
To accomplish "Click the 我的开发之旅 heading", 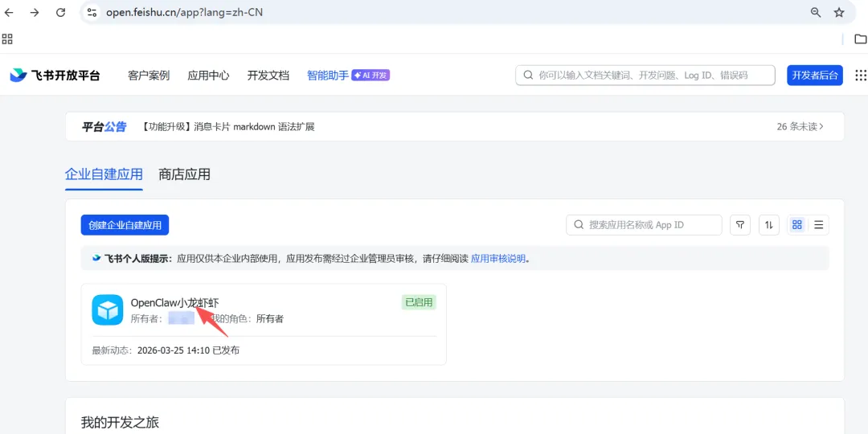I will coord(120,423).
